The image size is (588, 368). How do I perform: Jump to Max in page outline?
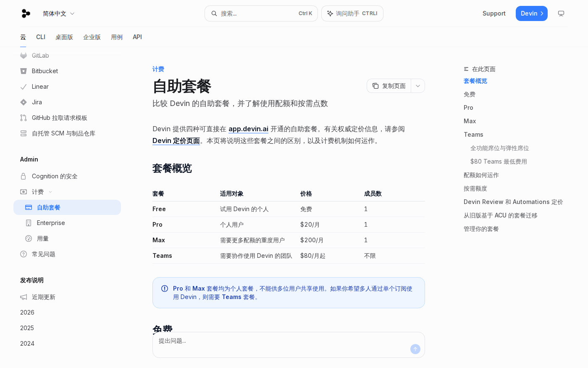470,121
